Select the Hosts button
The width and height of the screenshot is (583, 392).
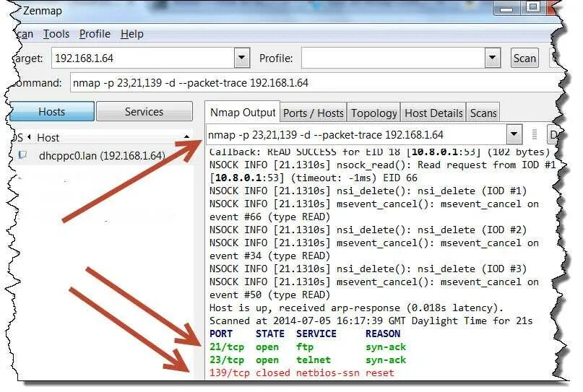(x=52, y=111)
